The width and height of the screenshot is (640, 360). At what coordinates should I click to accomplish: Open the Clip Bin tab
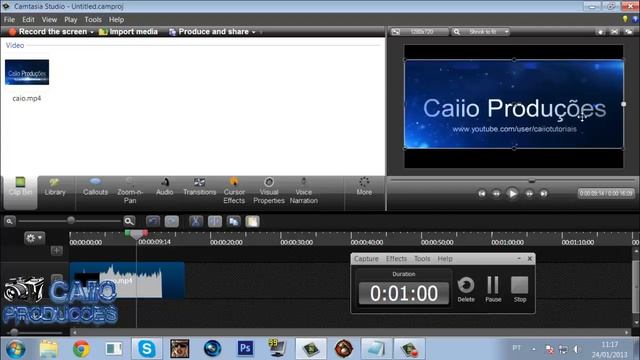tap(20, 192)
